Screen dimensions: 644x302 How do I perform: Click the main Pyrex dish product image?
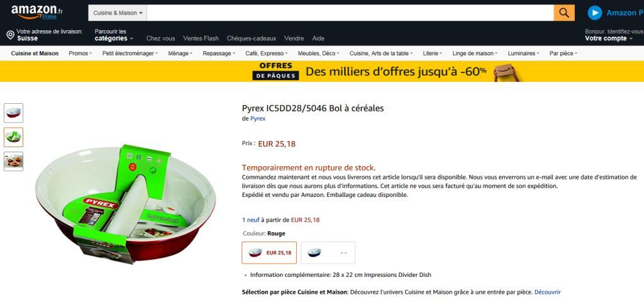pos(125,204)
